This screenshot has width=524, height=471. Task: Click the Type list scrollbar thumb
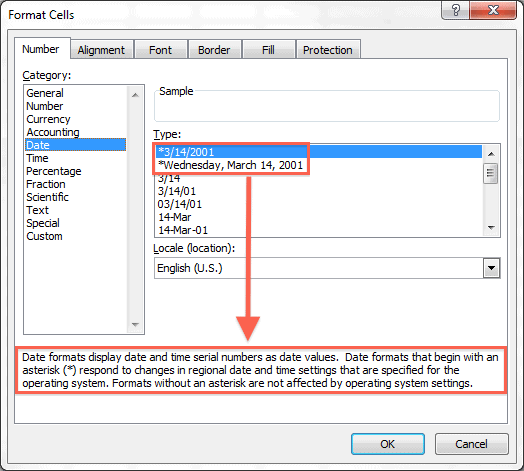[x=491, y=173]
